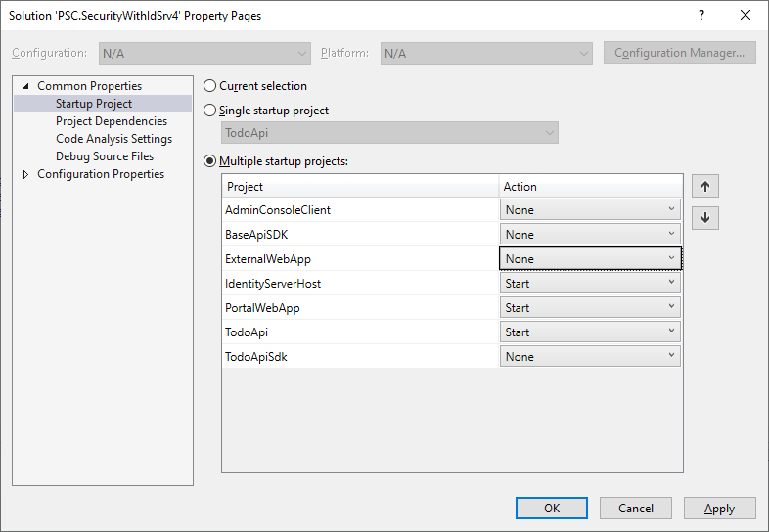Image resolution: width=769 pixels, height=532 pixels.
Task: Click the help question mark icon
Action: click(701, 16)
